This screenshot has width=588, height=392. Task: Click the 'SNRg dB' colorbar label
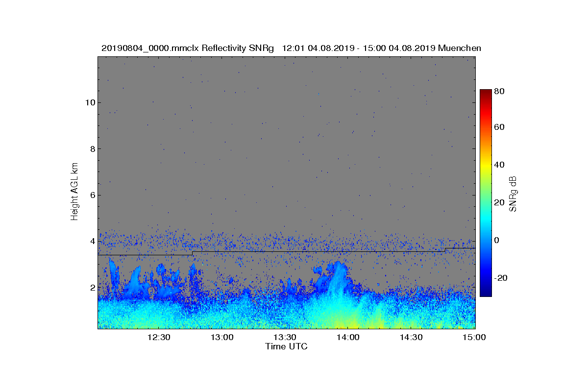point(513,194)
